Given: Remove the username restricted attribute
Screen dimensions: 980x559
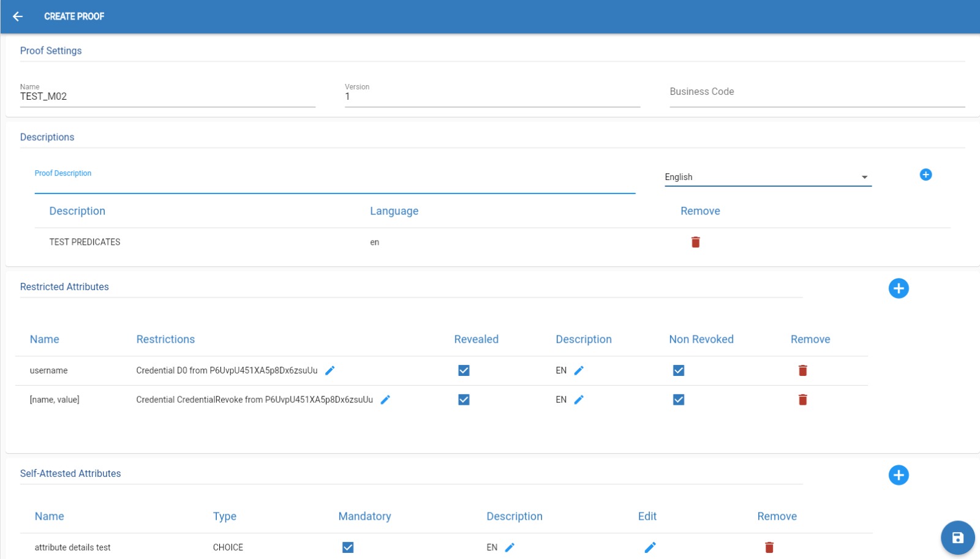Looking at the screenshot, I should coord(802,370).
